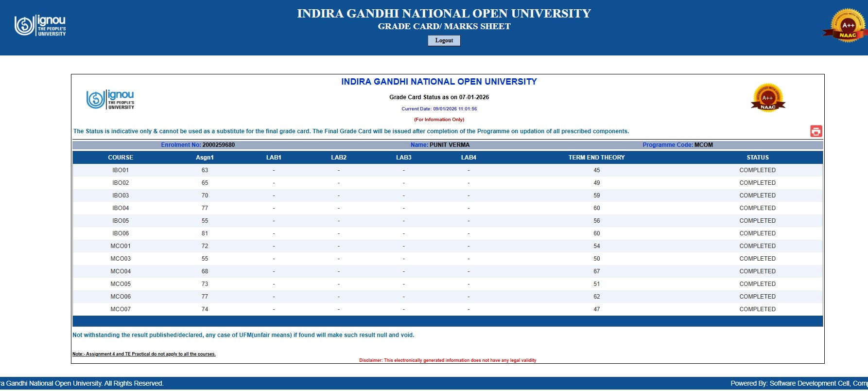Click the MCO07 course code

click(x=121, y=309)
